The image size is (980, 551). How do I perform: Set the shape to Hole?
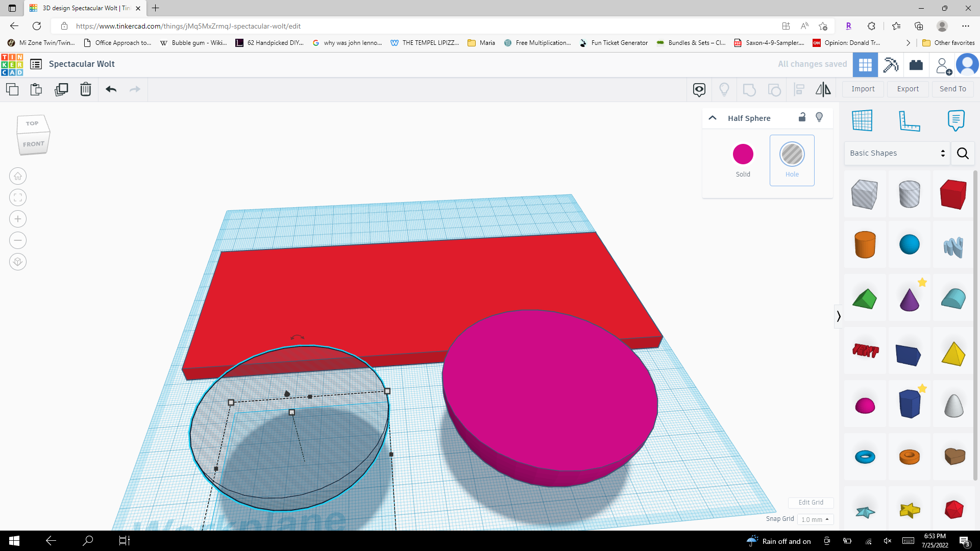tap(792, 160)
